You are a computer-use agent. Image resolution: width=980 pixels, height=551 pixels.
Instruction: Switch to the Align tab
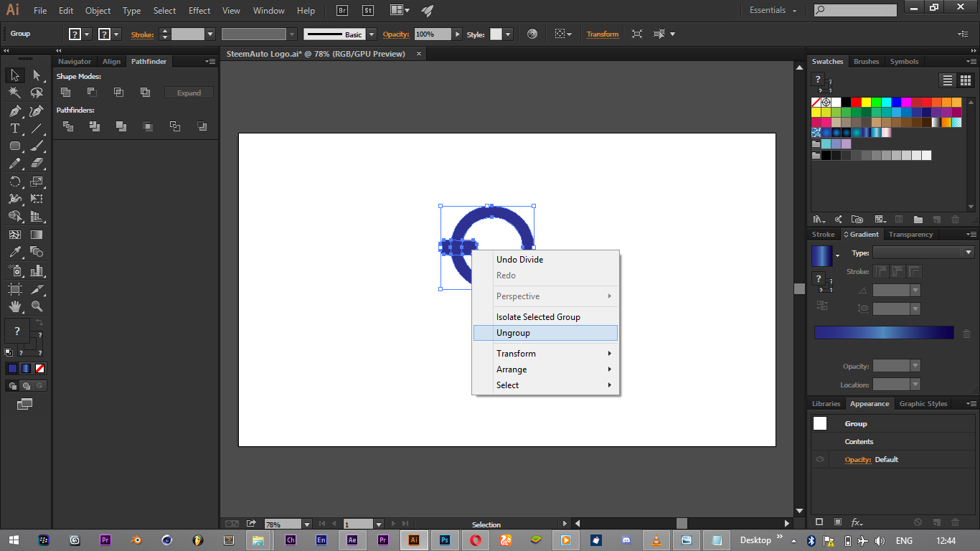coord(111,62)
